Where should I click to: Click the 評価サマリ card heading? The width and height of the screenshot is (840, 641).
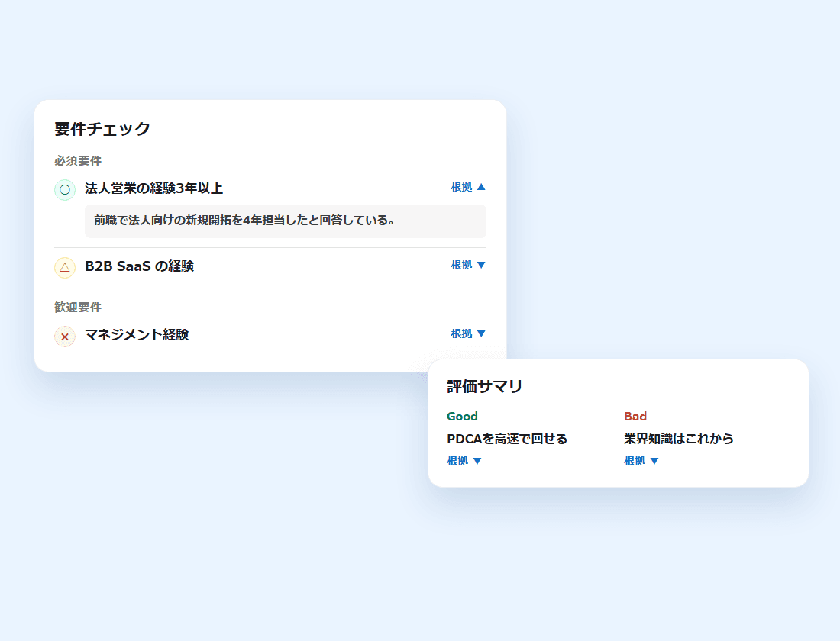(485, 386)
